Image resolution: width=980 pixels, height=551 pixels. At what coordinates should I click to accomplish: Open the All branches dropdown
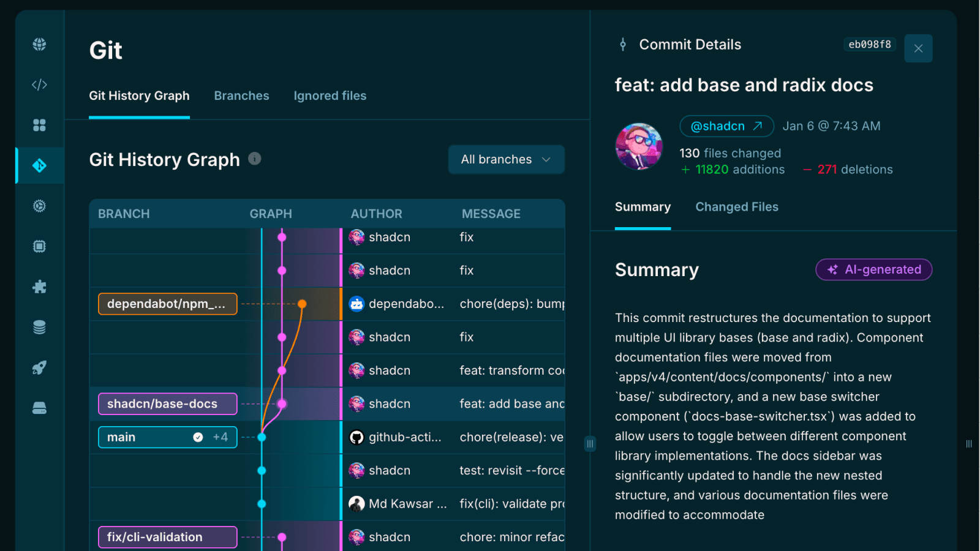pos(506,159)
